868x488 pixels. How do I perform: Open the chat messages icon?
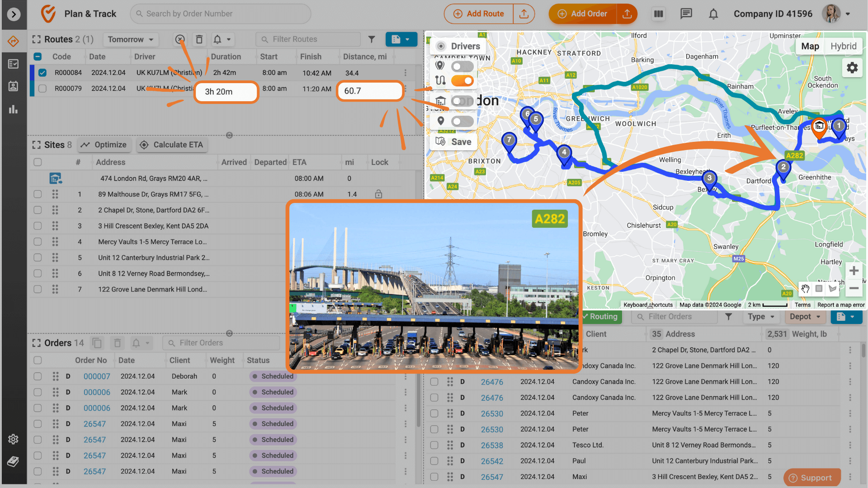tap(686, 14)
